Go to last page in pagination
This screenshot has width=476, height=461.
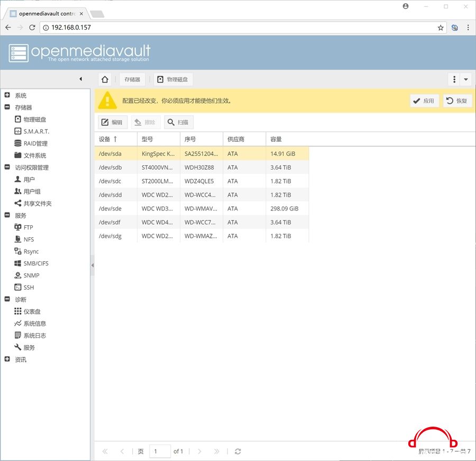[216, 451]
